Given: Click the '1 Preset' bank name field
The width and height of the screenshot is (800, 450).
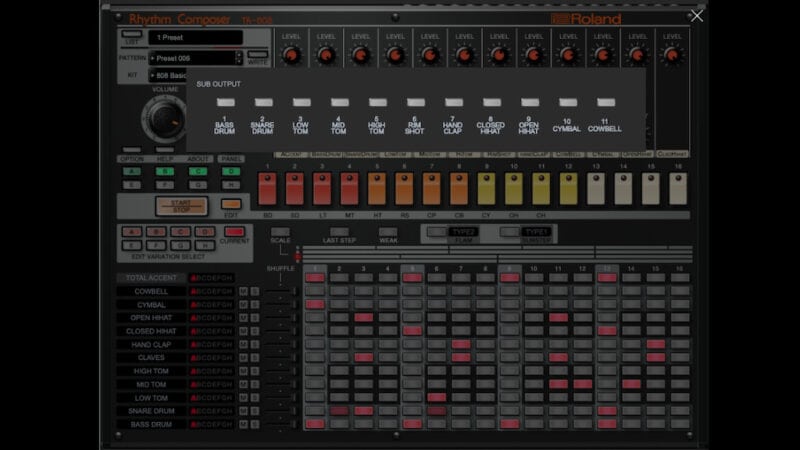Looking at the screenshot, I should (x=195, y=37).
